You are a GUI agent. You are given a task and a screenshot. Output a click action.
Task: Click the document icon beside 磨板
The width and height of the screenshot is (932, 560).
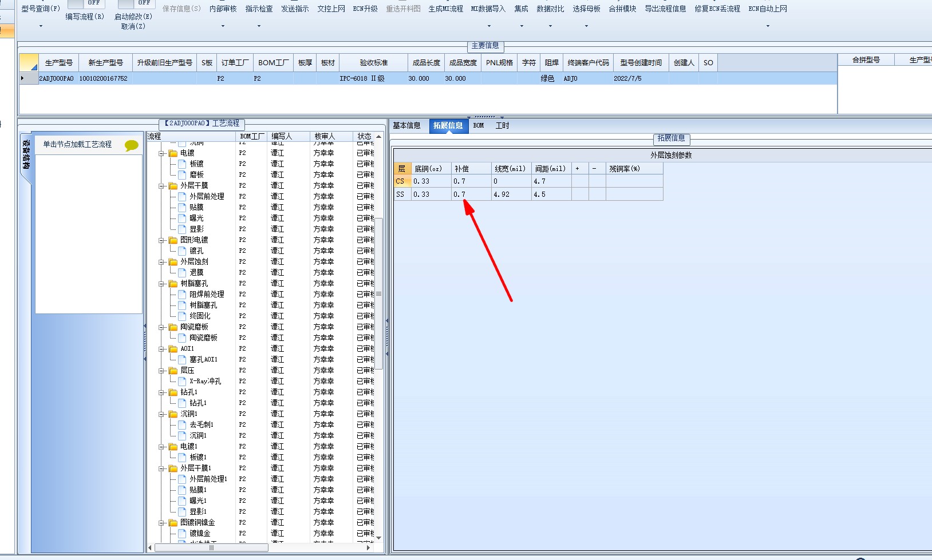point(182,175)
